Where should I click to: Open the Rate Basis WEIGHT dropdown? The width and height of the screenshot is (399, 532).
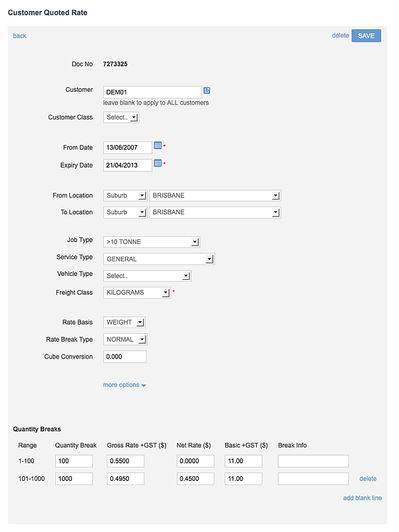point(124,323)
